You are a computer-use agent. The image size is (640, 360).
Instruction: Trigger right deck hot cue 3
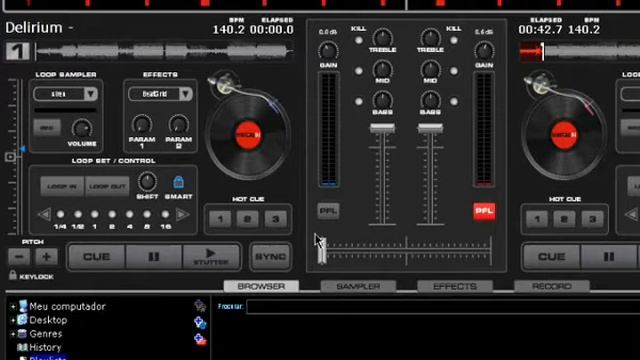point(592,219)
